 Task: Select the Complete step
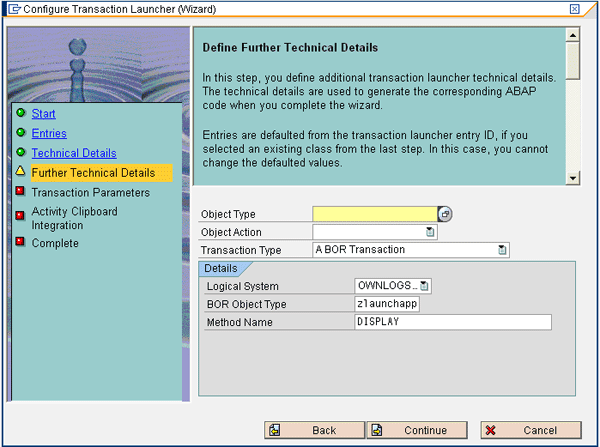click(55, 243)
